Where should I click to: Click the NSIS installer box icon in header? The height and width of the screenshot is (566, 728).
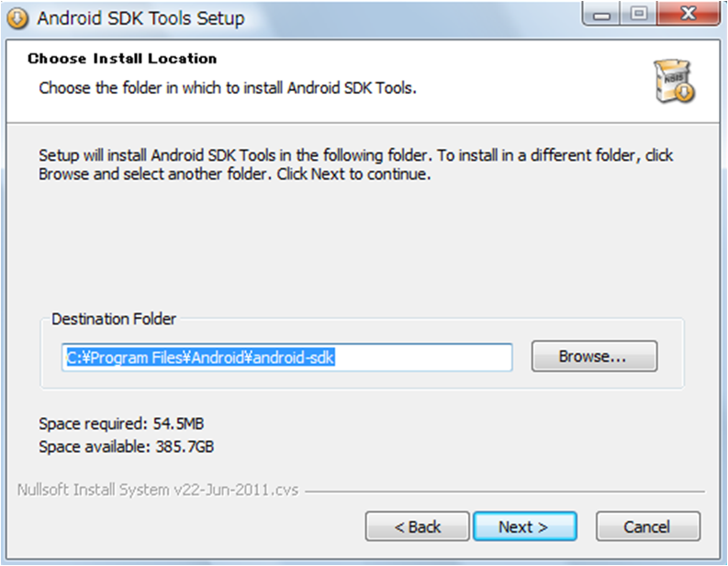(x=674, y=81)
